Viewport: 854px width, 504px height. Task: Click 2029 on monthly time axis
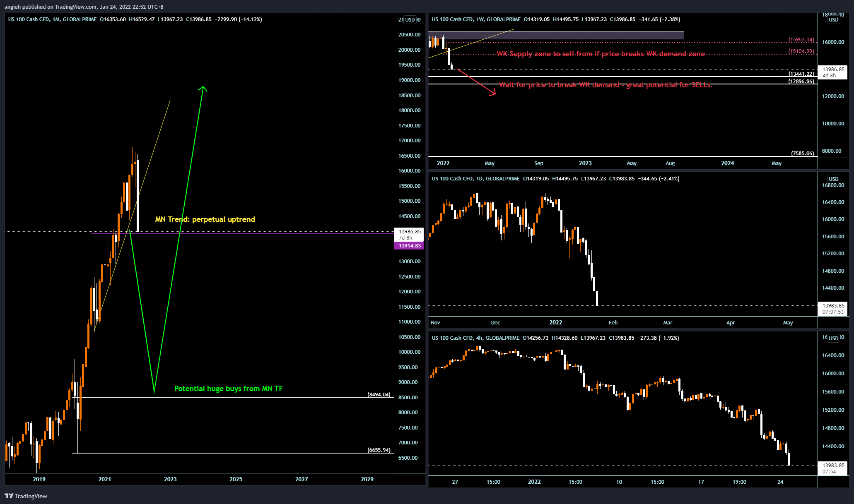367,479
